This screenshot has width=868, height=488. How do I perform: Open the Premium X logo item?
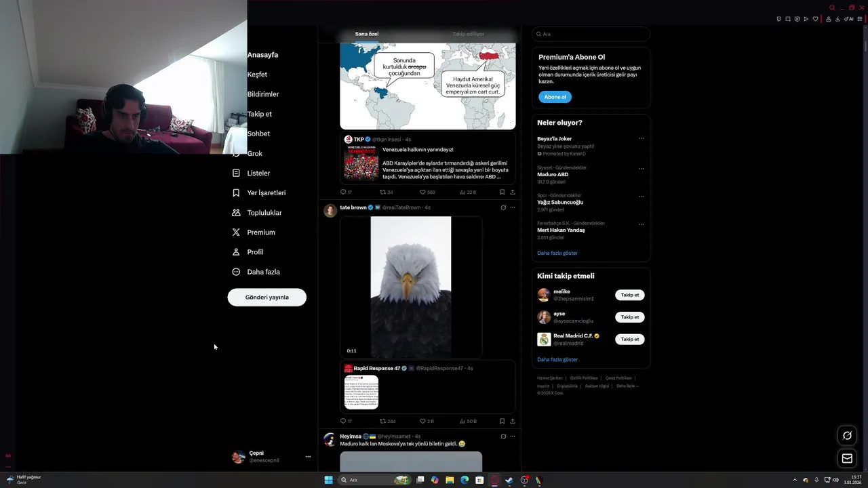(x=236, y=232)
